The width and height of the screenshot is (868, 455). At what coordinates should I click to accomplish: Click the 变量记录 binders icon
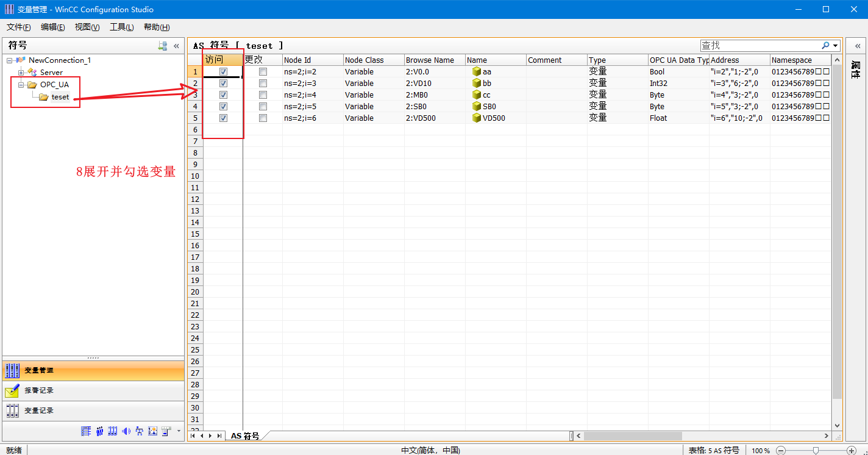click(12, 410)
